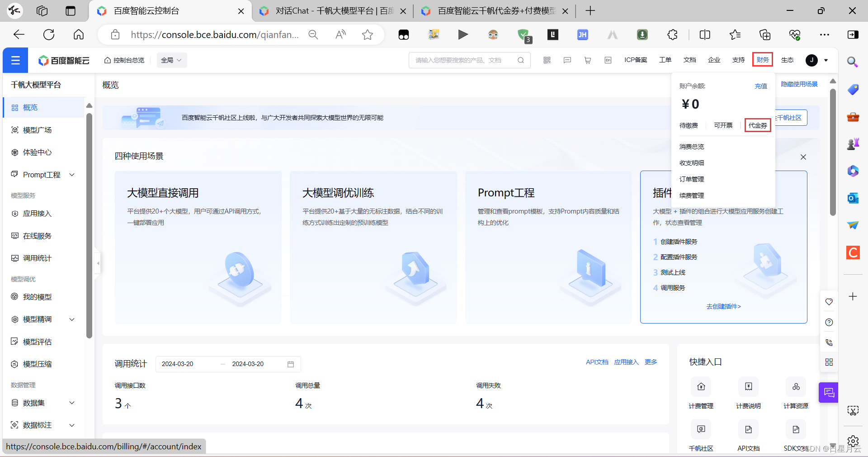Select 订单管理 in finance dropdown
The image size is (868, 457).
tap(692, 179)
